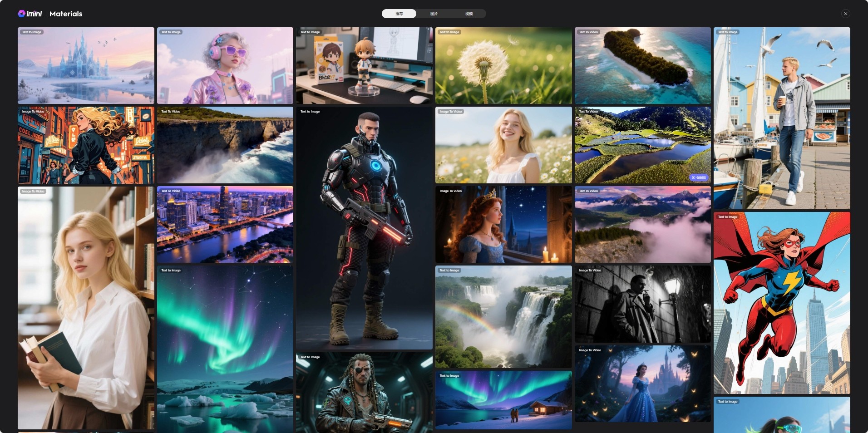Viewport: 868px width, 433px height.
Task: Close the Materials panel with the X icon
Action: click(845, 14)
